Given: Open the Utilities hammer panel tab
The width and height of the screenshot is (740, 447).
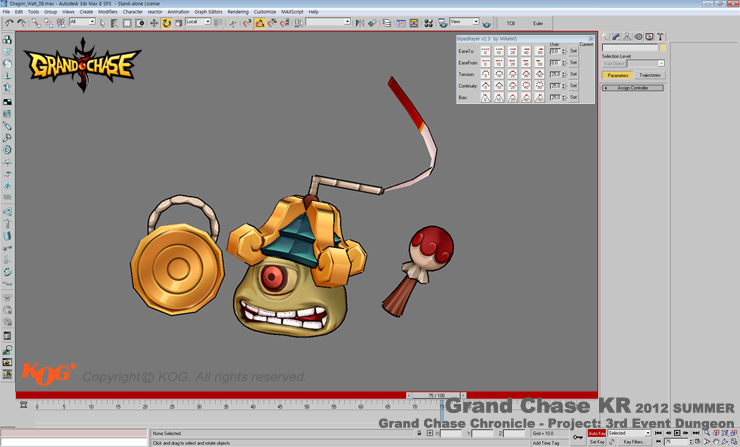Looking at the screenshot, I should (660, 37).
